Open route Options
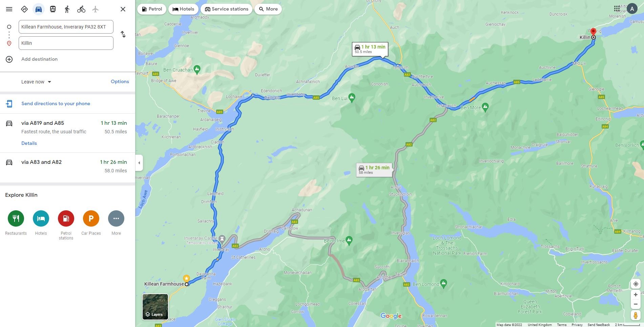Screen dimensions: 644x327 (x=120, y=81)
